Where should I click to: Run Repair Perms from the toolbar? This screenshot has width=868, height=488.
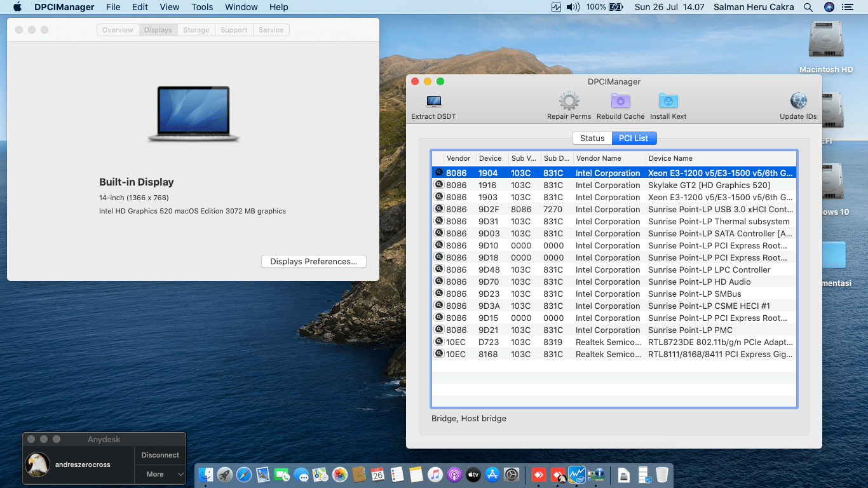569,102
